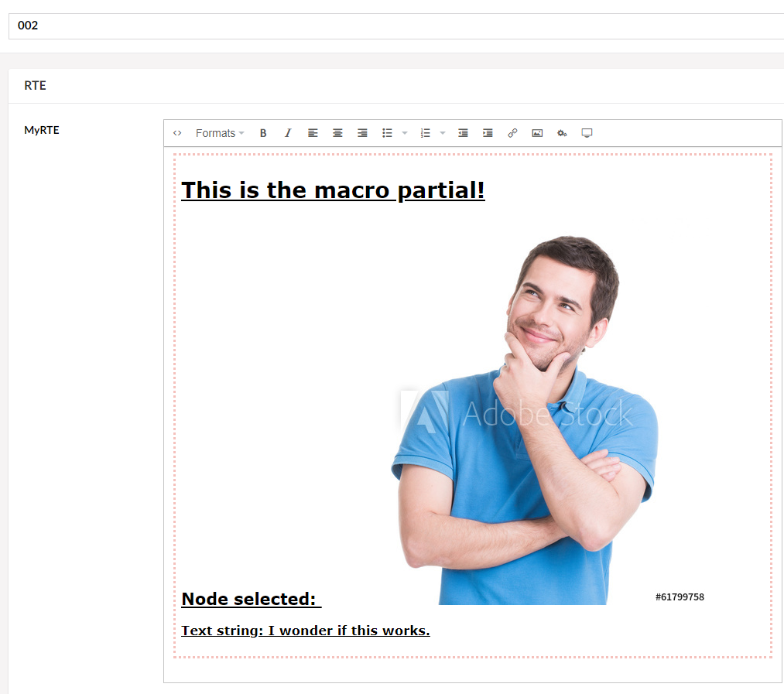The width and height of the screenshot is (784, 694).
Task: Click the Insert image icon
Action: point(537,132)
